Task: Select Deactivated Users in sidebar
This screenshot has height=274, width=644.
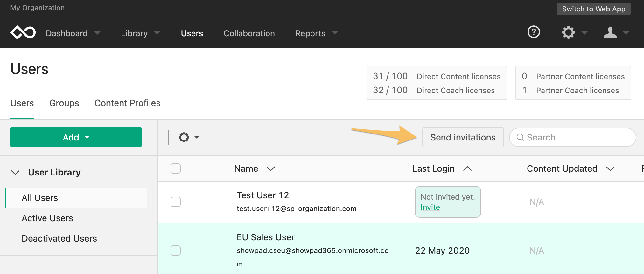Action: [59, 238]
